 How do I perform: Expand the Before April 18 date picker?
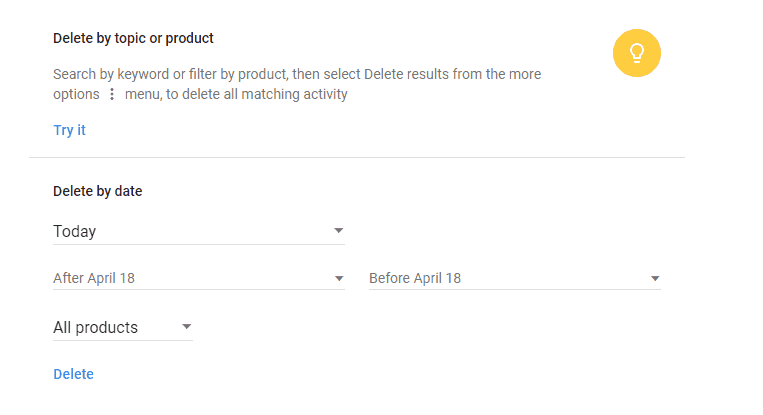click(514, 278)
